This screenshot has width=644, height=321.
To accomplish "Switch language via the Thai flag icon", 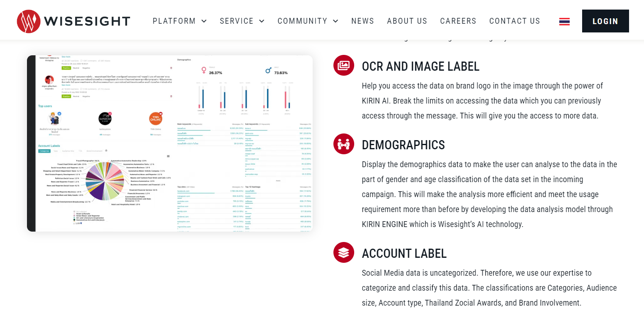I will coord(564,22).
